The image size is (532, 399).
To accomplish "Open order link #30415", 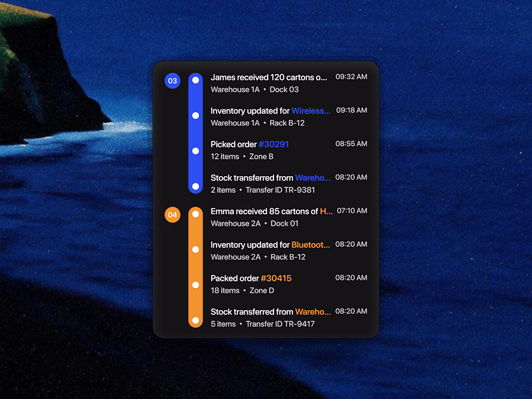I will click(276, 279).
